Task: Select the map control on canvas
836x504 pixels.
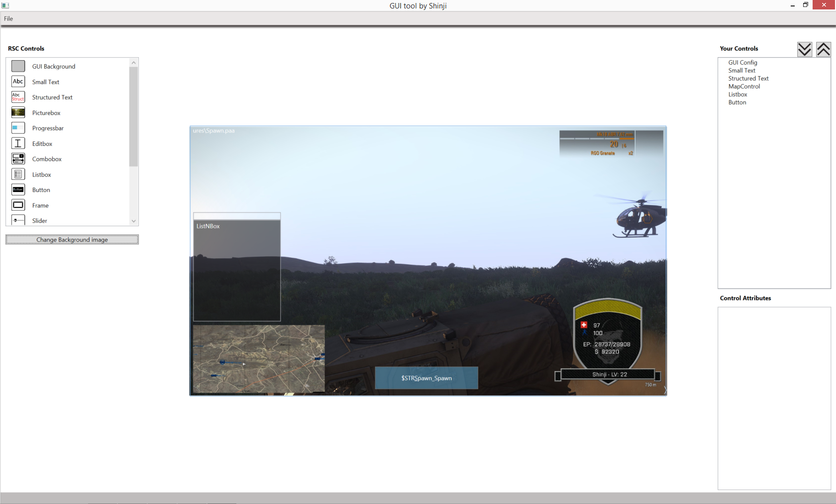Action: tap(259, 359)
